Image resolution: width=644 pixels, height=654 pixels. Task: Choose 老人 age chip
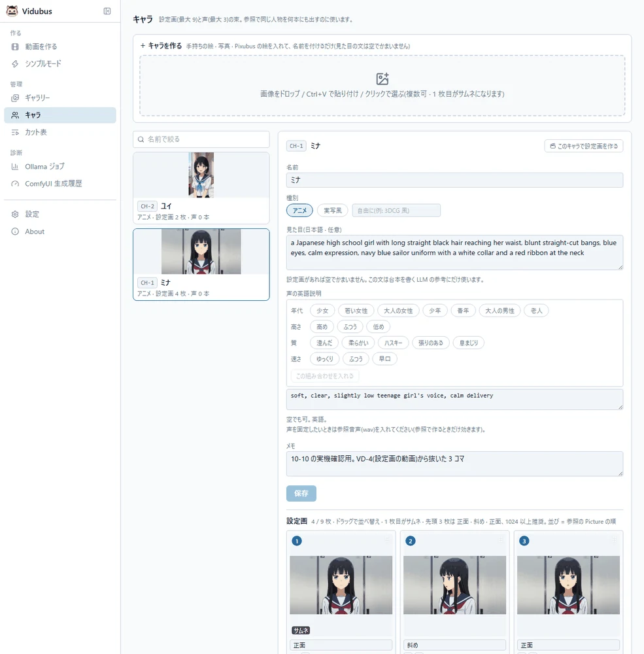coord(536,311)
